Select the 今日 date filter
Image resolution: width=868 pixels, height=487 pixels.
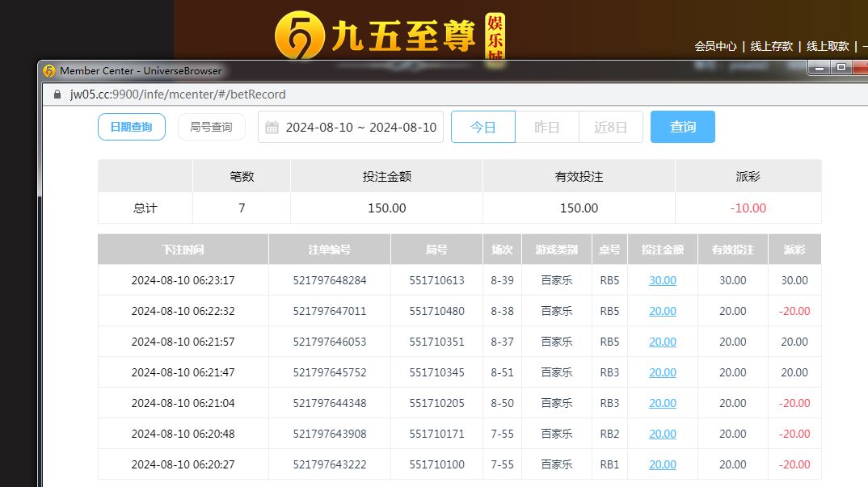pyautogui.click(x=482, y=127)
